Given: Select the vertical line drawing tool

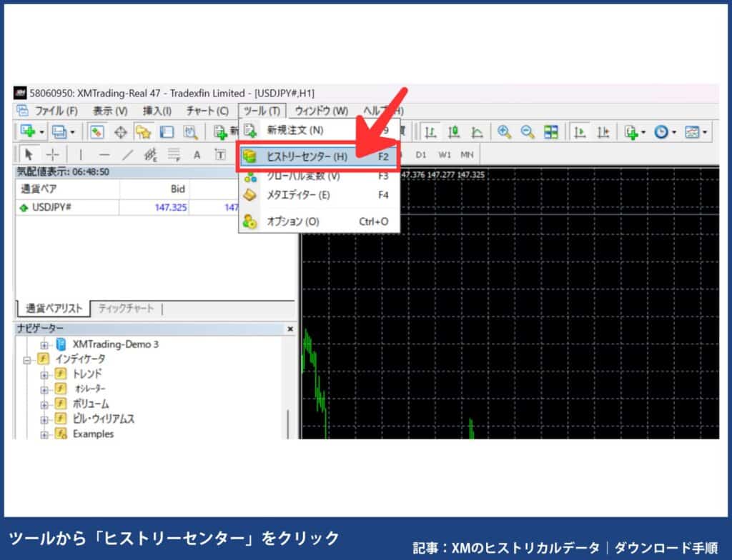Looking at the screenshot, I should click(81, 154).
